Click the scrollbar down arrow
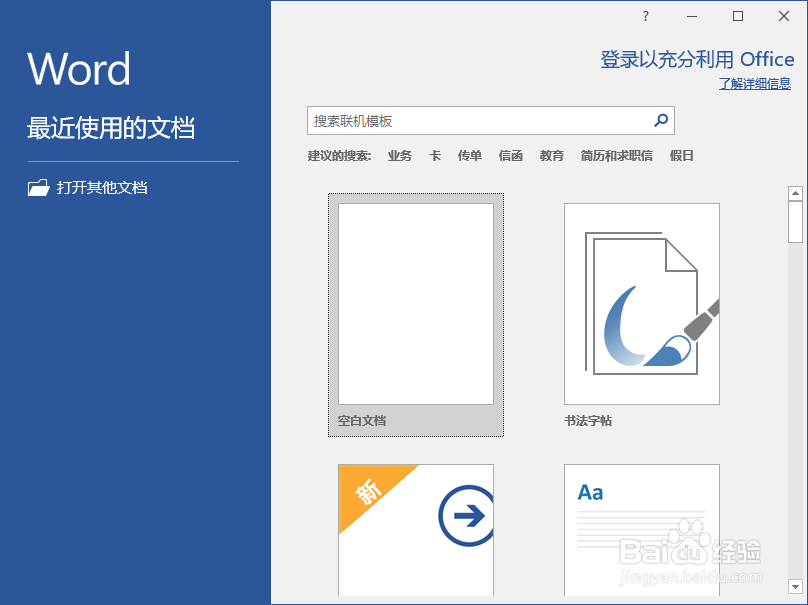 pos(795,586)
